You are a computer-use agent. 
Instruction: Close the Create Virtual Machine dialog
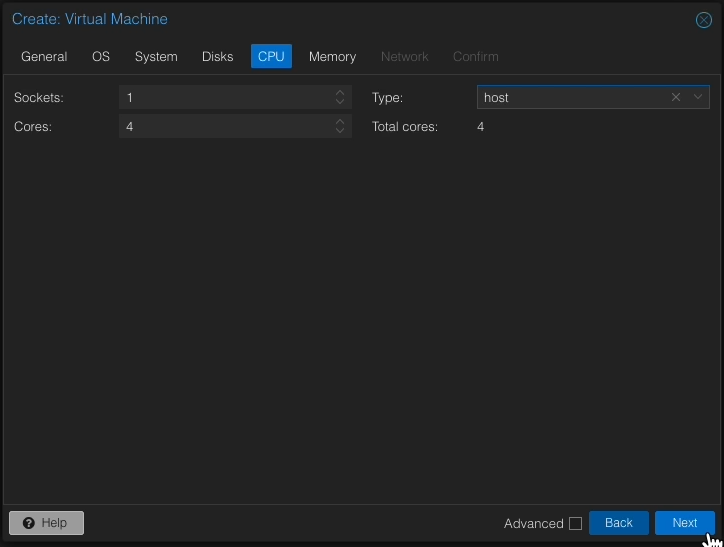703,20
